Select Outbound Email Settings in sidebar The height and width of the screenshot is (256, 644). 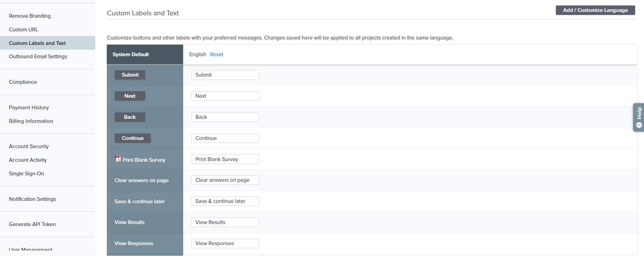(38, 57)
